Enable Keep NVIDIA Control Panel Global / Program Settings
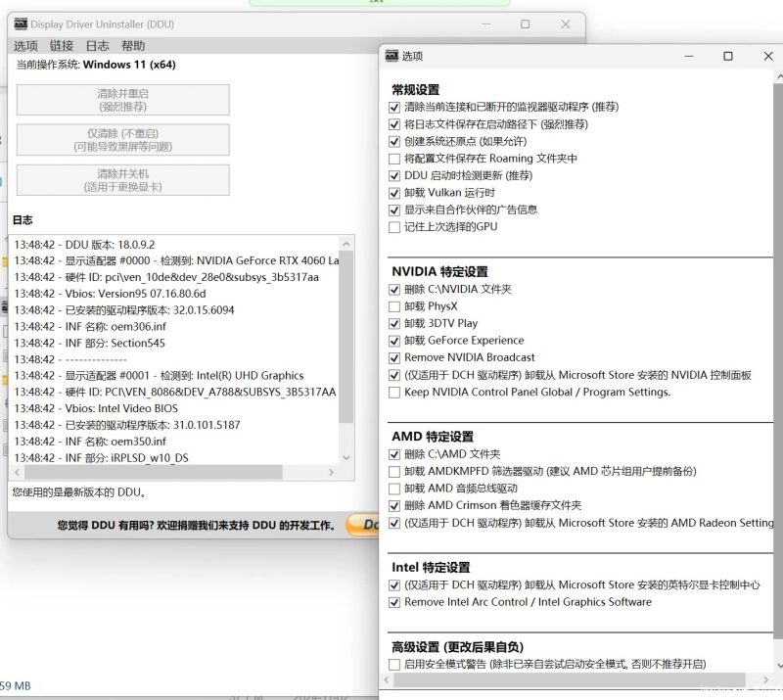The image size is (783, 700). click(x=394, y=393)
